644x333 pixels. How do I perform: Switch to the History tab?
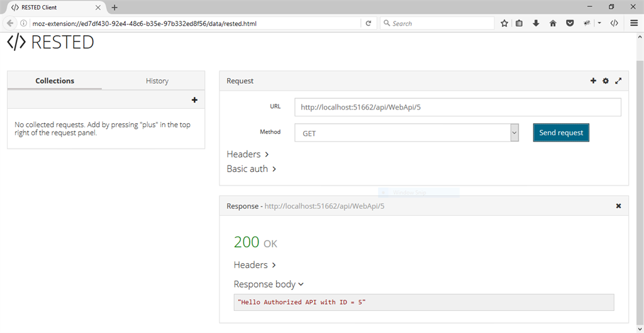pos(157,81)
